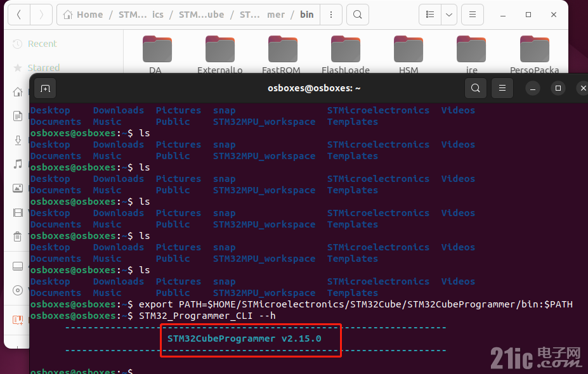The height and width of the screenshot is (374, 588).
Task: Select the STM...ube path segment
Action: [x=201, y=15]
